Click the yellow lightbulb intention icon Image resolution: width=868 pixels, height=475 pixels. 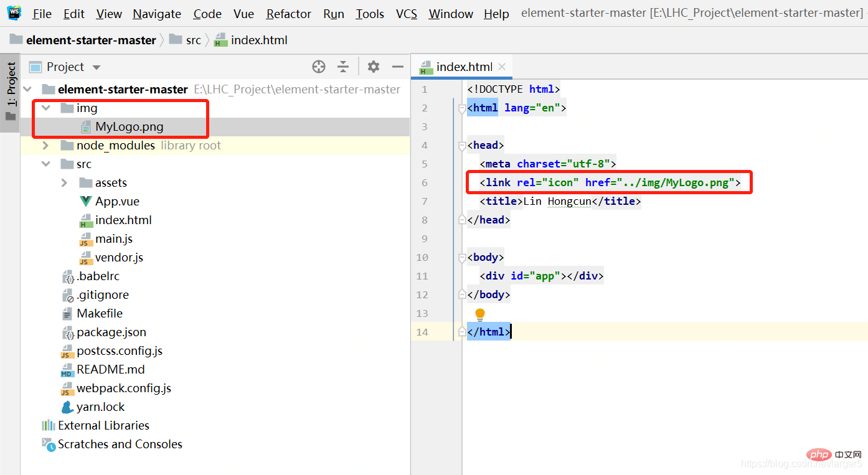coord(479,314)
